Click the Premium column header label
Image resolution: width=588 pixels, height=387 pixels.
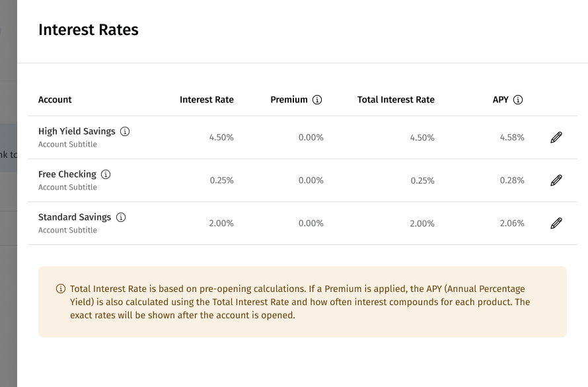(289, 100)
